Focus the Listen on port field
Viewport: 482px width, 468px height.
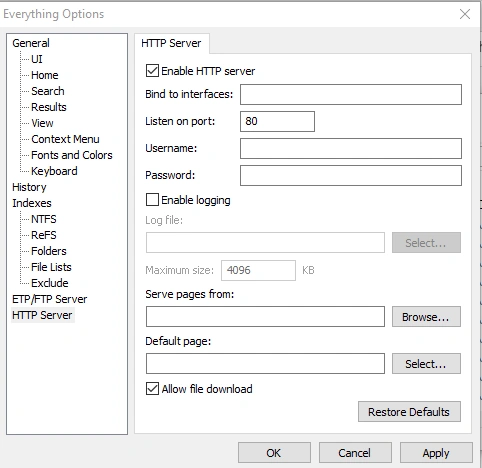(x=277, y=121)
